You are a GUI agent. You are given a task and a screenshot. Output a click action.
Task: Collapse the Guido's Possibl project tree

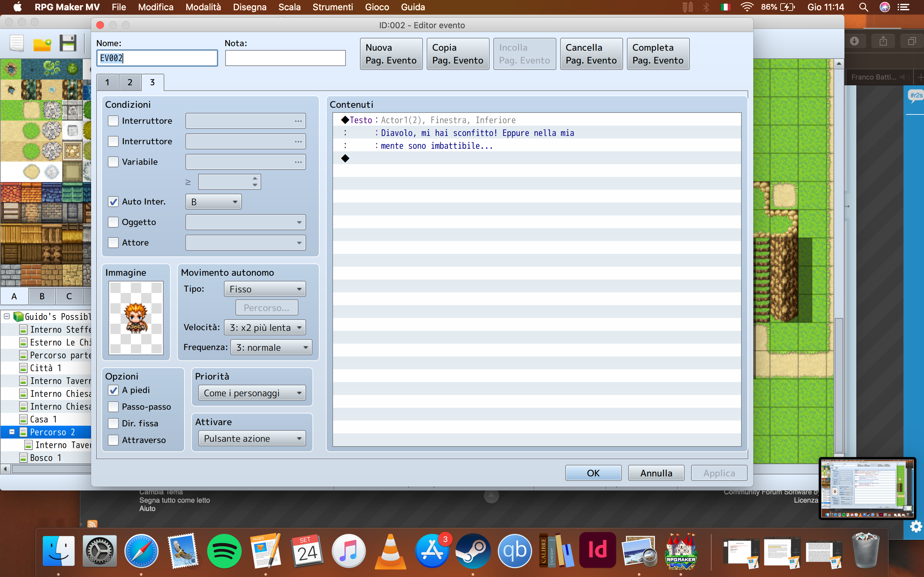[x=6, y=316]
